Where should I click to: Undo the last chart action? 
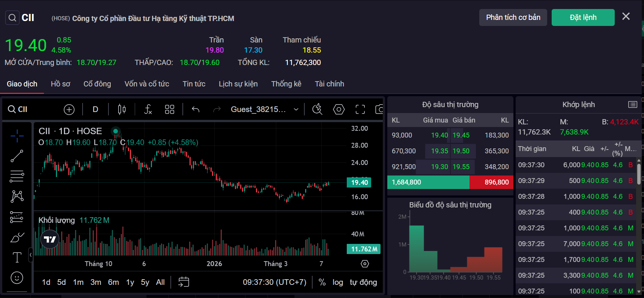click(x=196, y=109)
